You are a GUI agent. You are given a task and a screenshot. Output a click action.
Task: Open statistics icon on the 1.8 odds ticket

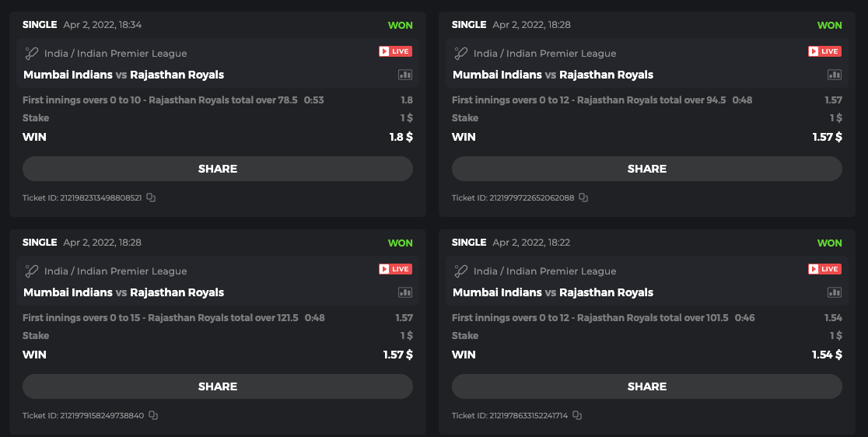coord(405,75)
